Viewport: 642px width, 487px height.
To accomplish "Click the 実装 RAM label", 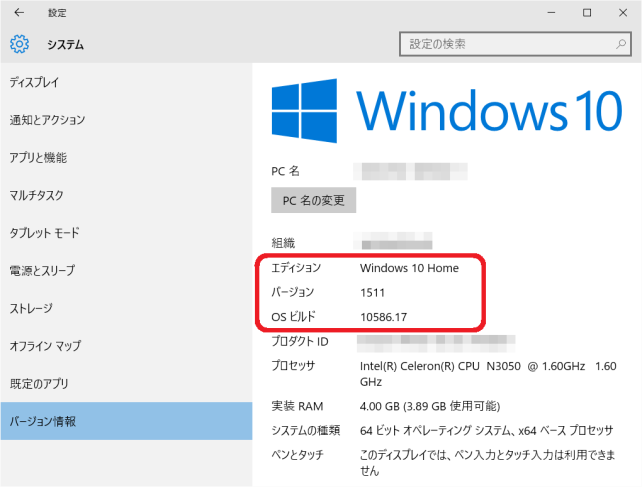I will (x=297, y=406).
